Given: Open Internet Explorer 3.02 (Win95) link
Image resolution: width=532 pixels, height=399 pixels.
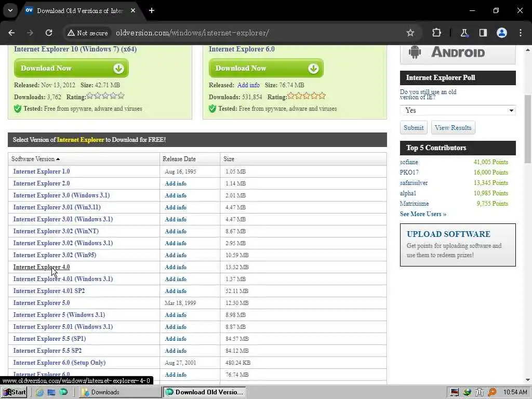Looking at the screenshot, I should click(55, 255).
